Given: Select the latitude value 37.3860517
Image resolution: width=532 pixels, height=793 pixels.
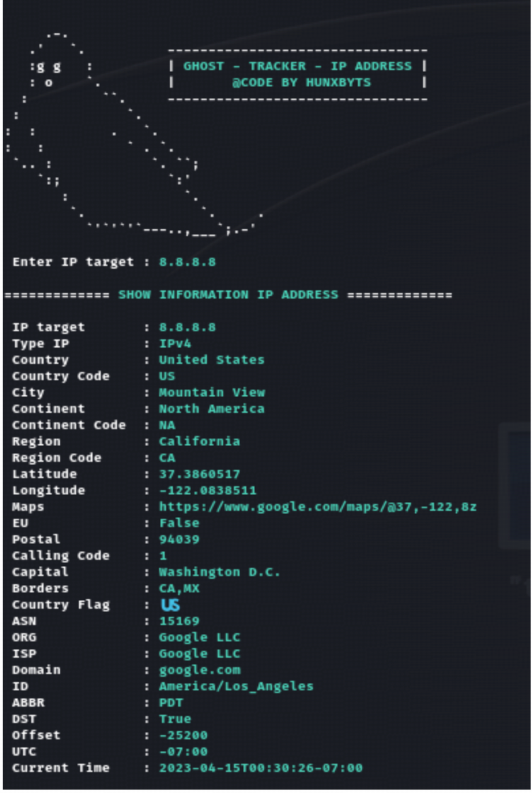Looking at the screenshot, I should [199, 475].
